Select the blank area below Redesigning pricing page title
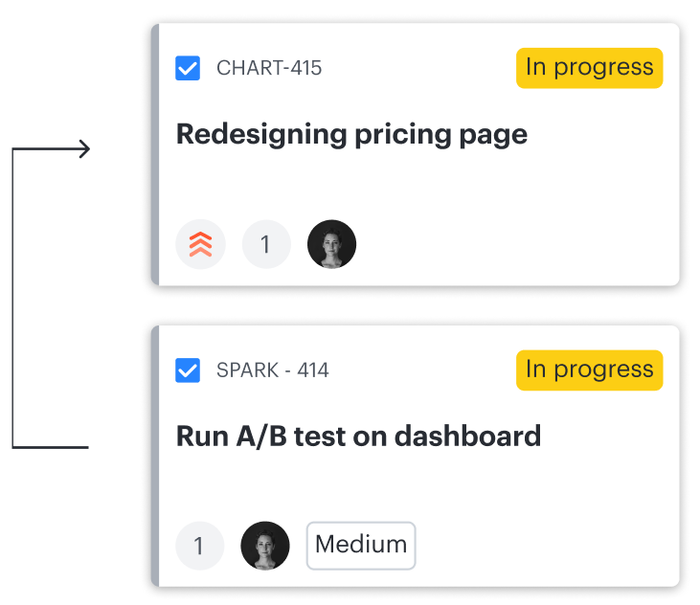This screenshot has width=700, height=605. 416,185
